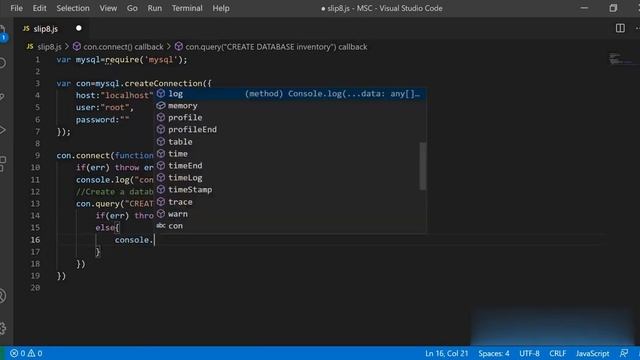Image resolution: width=640 pixels, height=360 pixels.
Task: Select the log suggestion
Action: tap(290, 94)
